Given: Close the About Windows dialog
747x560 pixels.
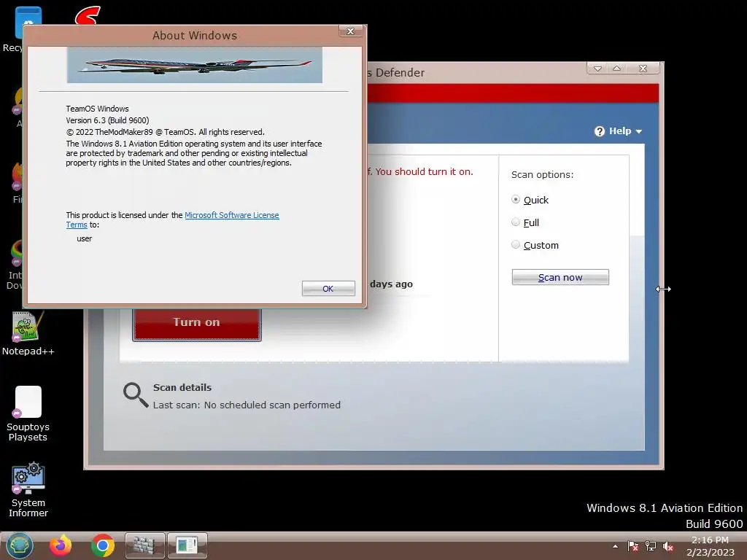Looking at the screenshot, I should 351,31.
